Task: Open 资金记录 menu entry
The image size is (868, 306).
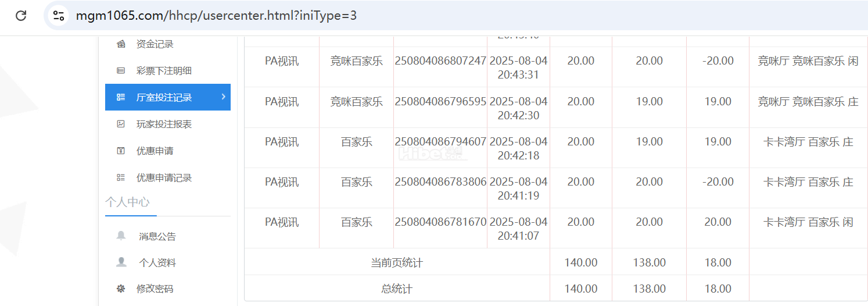Action: point(155,44)
